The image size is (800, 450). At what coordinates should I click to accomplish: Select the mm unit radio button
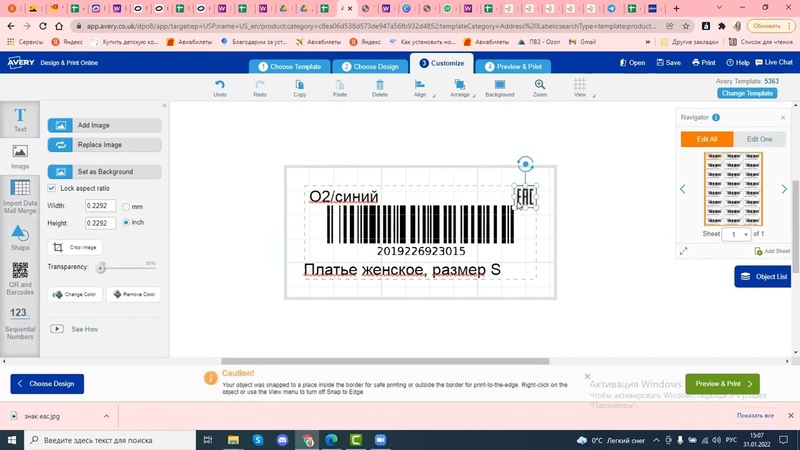pyautogui.click(x=126, y=207)
